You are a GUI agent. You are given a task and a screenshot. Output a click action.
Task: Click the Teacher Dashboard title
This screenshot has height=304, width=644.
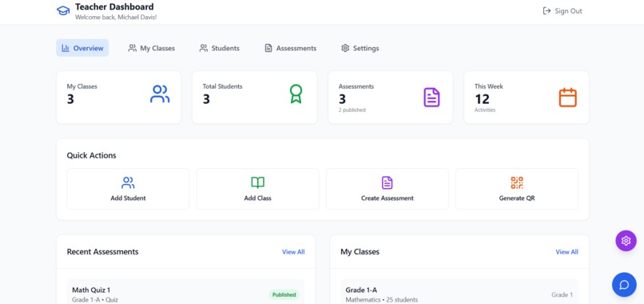(114, 7)
